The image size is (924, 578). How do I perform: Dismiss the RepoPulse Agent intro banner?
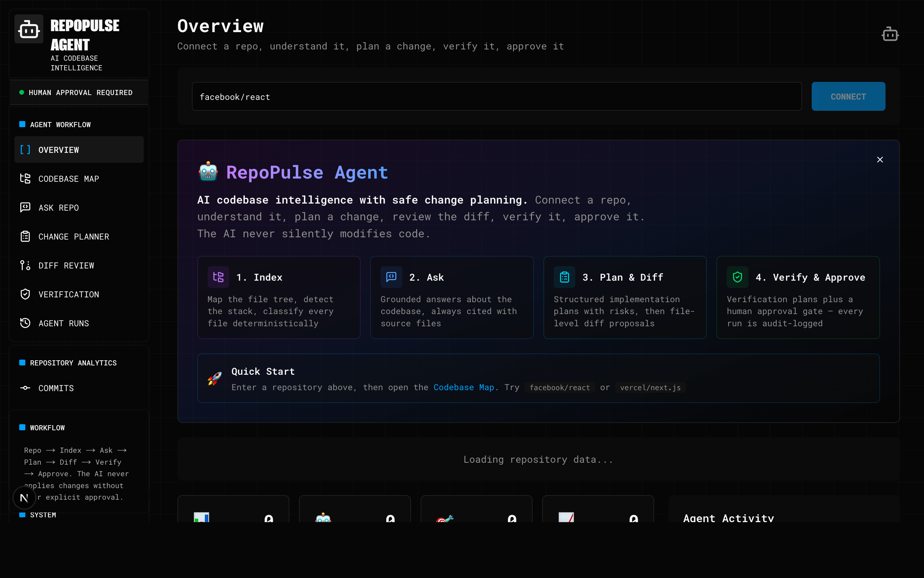click(x=880, y=160)
